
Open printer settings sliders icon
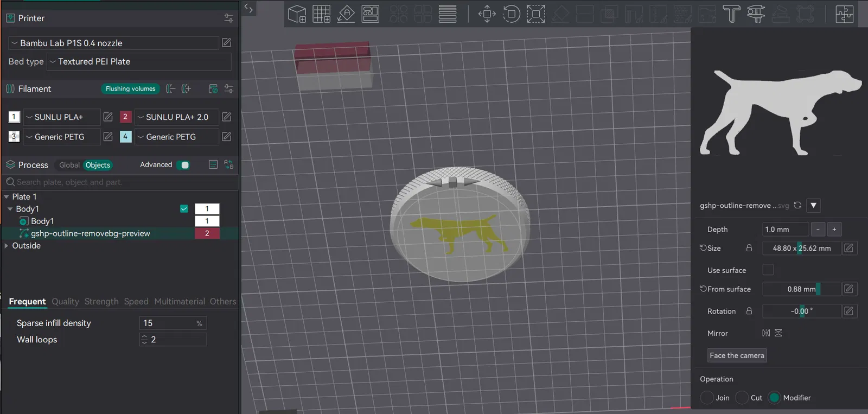(x=228, y=18)
